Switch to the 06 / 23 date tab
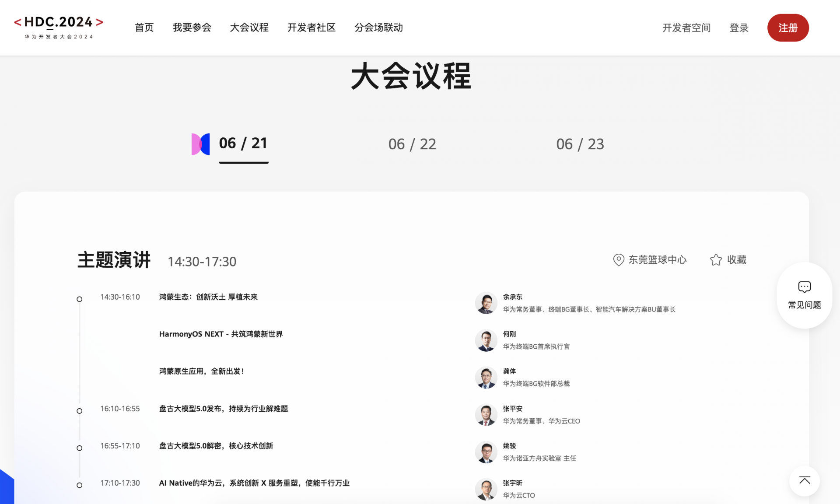This screenshot has height=504, width=840. pos(580,144)
